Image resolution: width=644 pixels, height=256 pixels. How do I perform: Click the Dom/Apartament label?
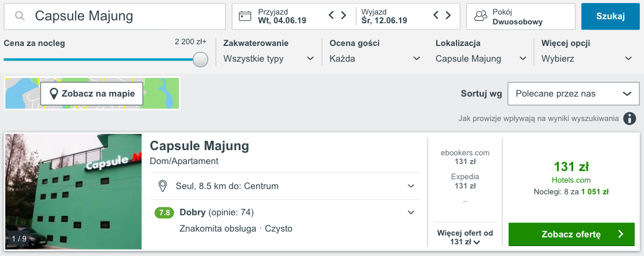pyautogui.click(x=184, y=161)
